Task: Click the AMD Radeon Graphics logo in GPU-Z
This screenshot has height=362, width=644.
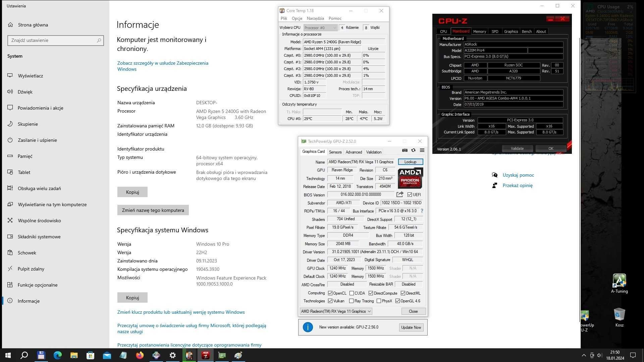Action: [x=410, y=178]
